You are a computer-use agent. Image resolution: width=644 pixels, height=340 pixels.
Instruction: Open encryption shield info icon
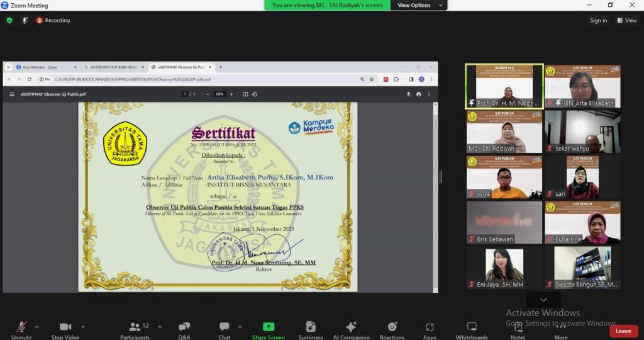[x=9, y=20]
